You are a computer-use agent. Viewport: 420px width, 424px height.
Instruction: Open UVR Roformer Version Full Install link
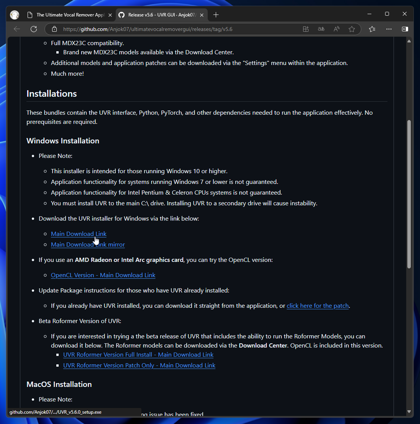click(138, 355)
